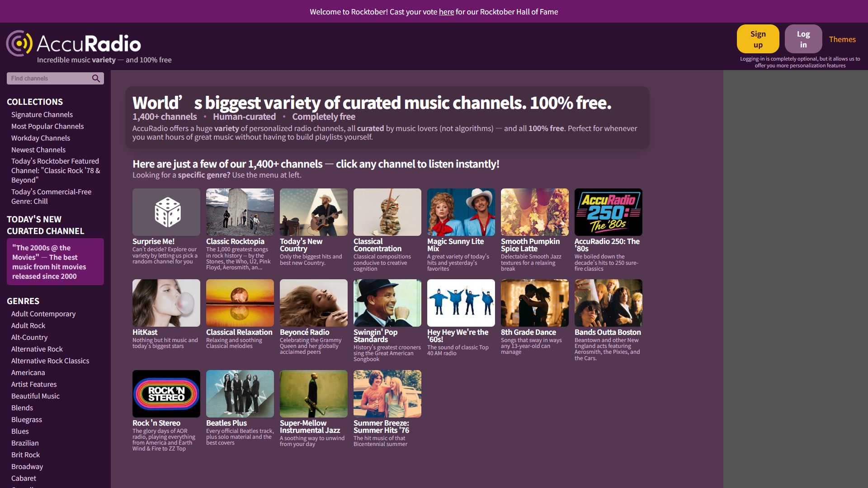
Task: Open Alternative Rock Classics genre
Action: tap(50, 361)
